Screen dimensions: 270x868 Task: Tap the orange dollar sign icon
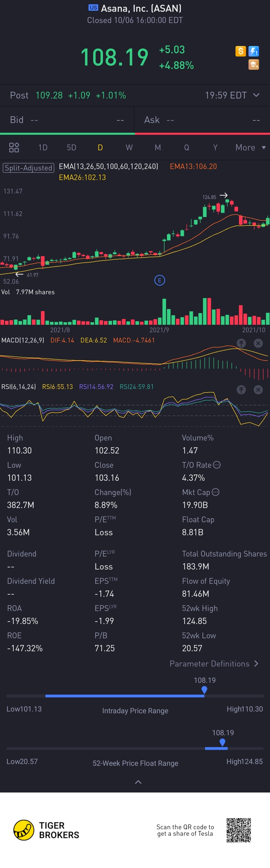[x=240, y=51]
